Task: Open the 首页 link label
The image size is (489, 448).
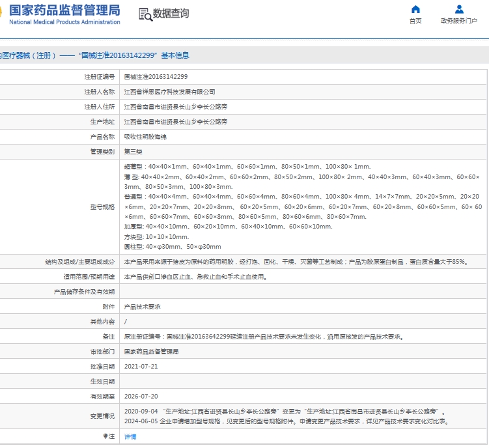Action: coord(415,21)
